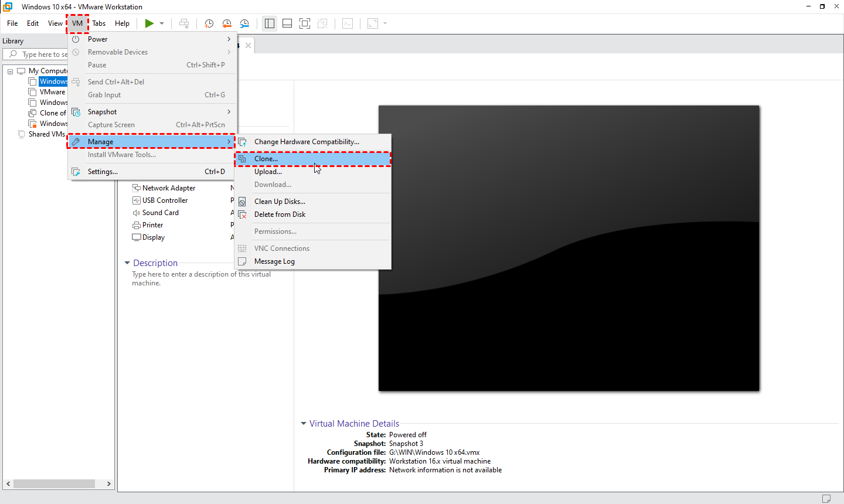
Task: Collapse the My Computer tree node
Action: pyautogui.click(x=10, y=71)
